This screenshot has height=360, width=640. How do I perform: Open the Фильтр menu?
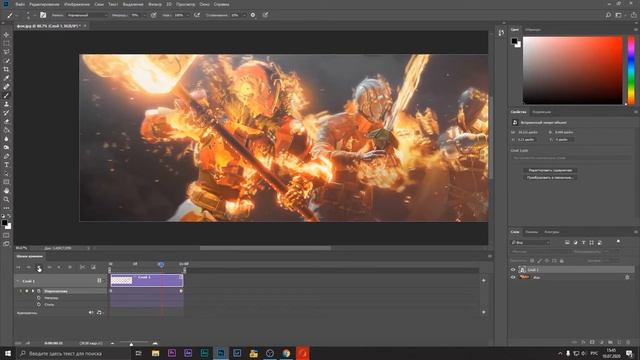click(x=155, y=4)
